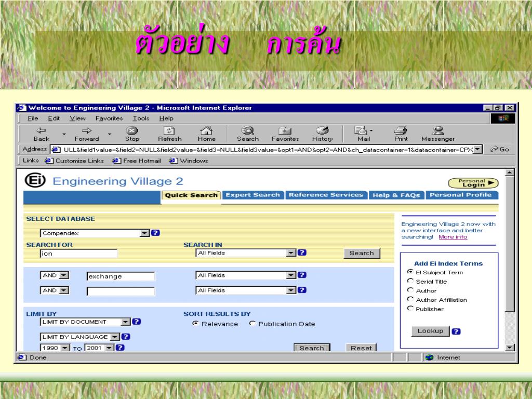Image resolution: width=532 pixels, height=399 pixels.
Task: Click the scrollbar down arrow
Action: [510, 347]
